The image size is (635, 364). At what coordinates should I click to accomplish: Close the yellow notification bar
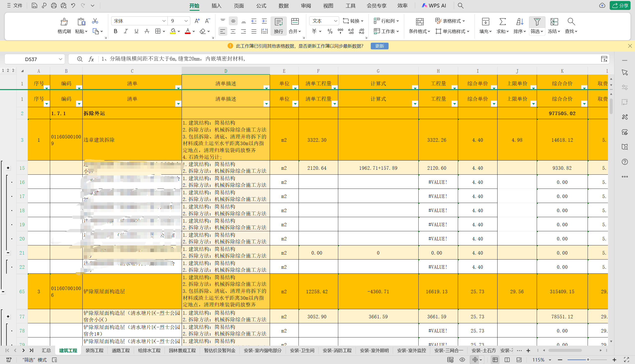(630, 46)
